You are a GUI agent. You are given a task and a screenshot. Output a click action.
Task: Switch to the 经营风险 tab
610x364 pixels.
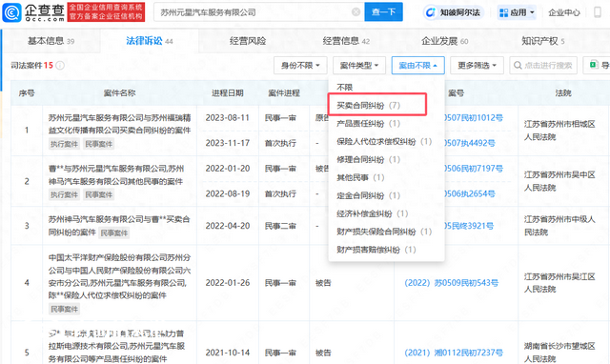click(248, 41)
